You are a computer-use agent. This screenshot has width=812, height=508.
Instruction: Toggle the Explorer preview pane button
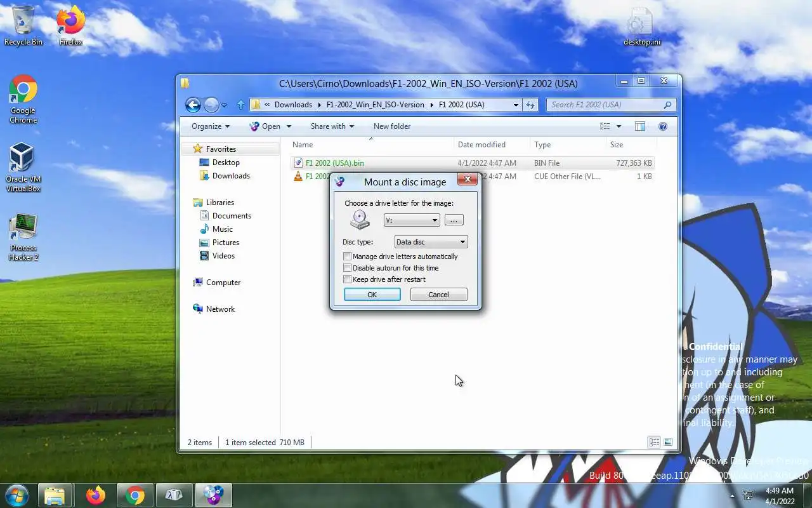click(640, 126)
